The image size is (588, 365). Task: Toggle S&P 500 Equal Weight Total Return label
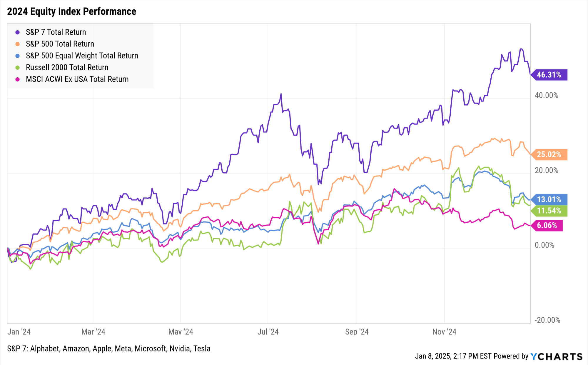tap(82, 56)
